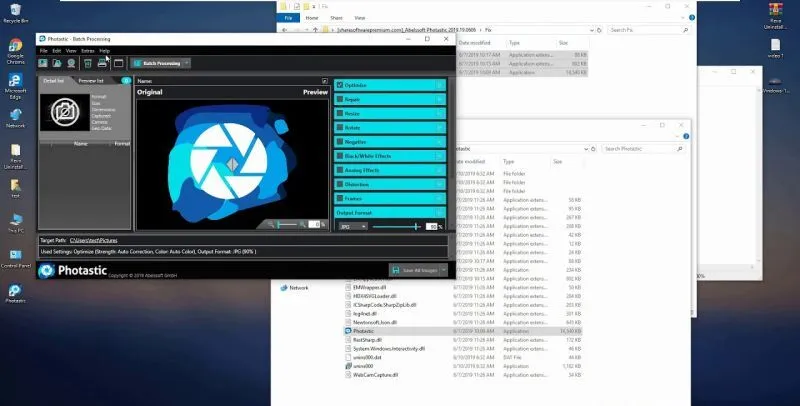Expand the Negative panel arrow
The image size is (800, 406).
click(x=440, y=142)
